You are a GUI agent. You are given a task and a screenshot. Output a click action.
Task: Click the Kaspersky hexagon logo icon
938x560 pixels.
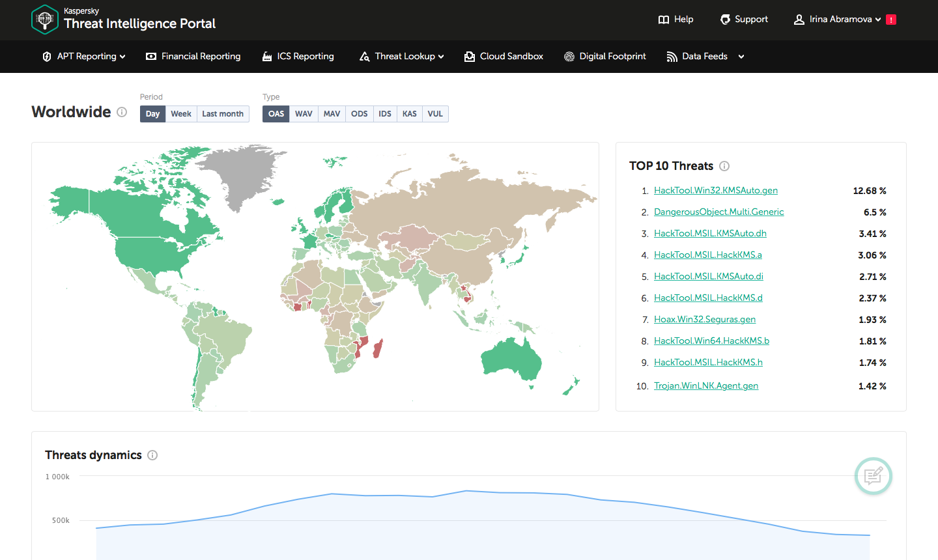(45, 20)
